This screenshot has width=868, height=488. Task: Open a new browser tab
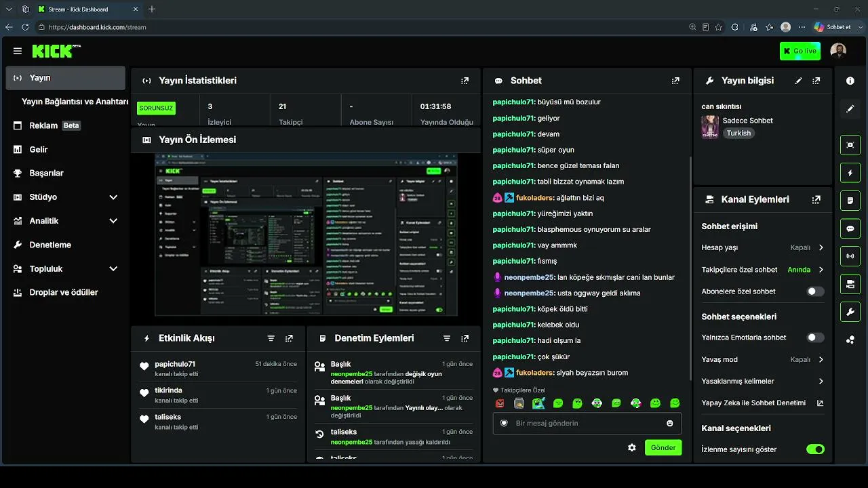pos(152,9)
